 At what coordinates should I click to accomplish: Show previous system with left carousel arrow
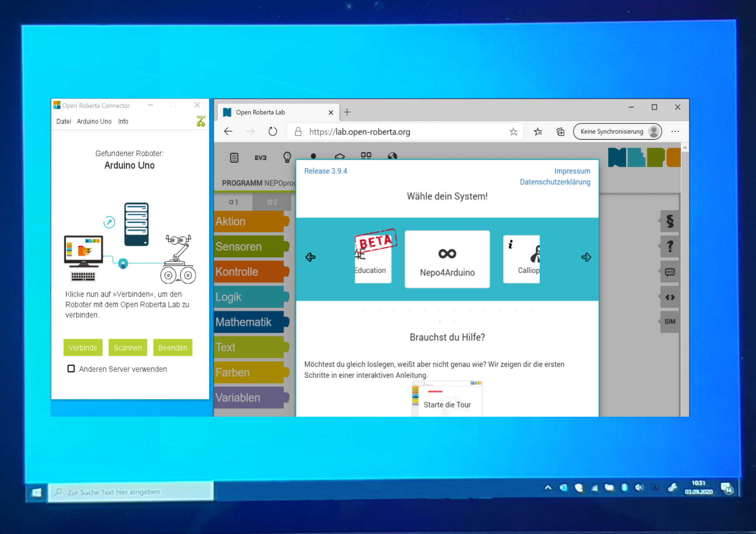pyautogui.click(x=310, y=257)
